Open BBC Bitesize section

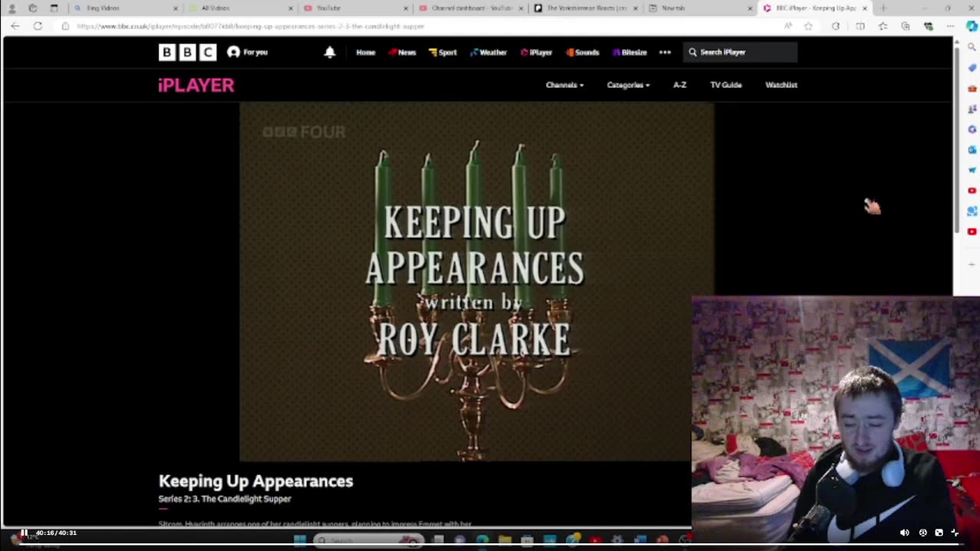(x=630, y=52)
